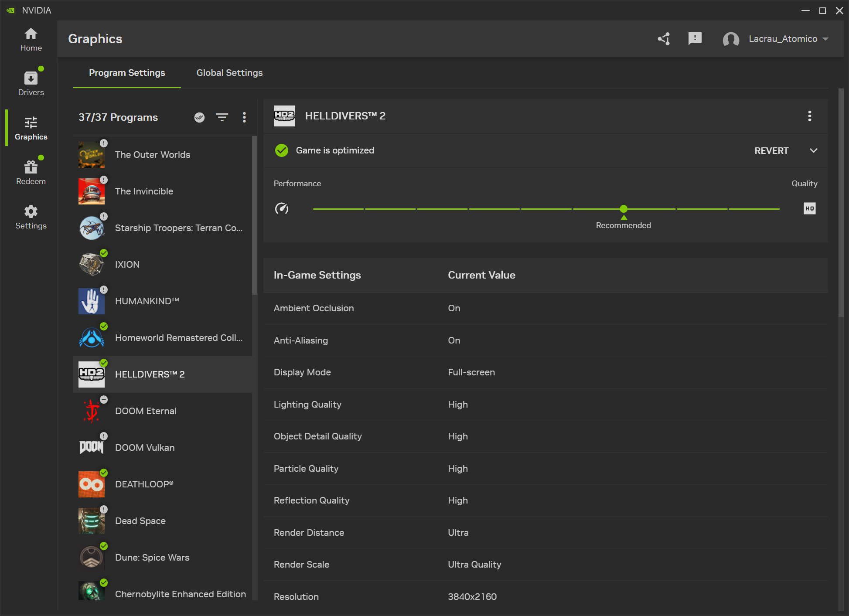Viewport: 849px width, 616px height.
Task: Click the Render Scale Ultra Quality value
Action: [474, 565]
